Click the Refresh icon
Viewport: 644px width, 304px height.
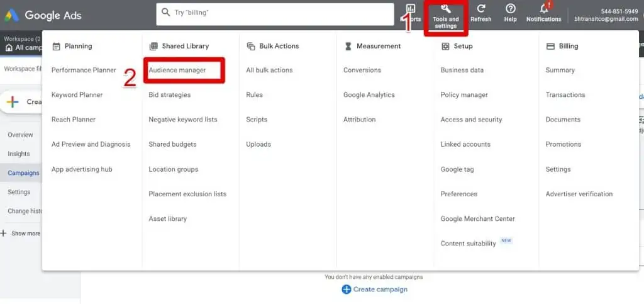[481, 8]
